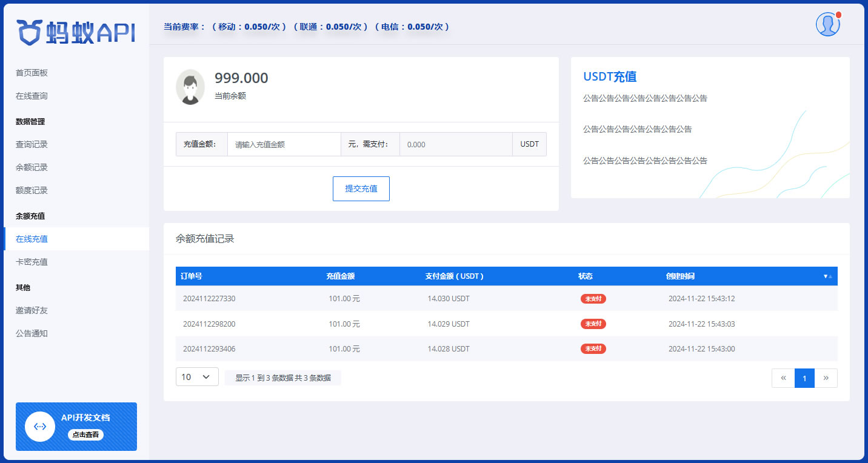The height and width of the screenshot is (463, 868).
Task: Go to previous page with « button
Action: pyautogui.click(x=783, y=378)
